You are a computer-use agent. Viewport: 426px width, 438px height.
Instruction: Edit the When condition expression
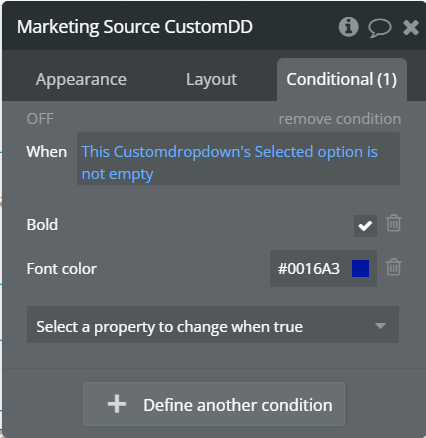click(238, 159)
